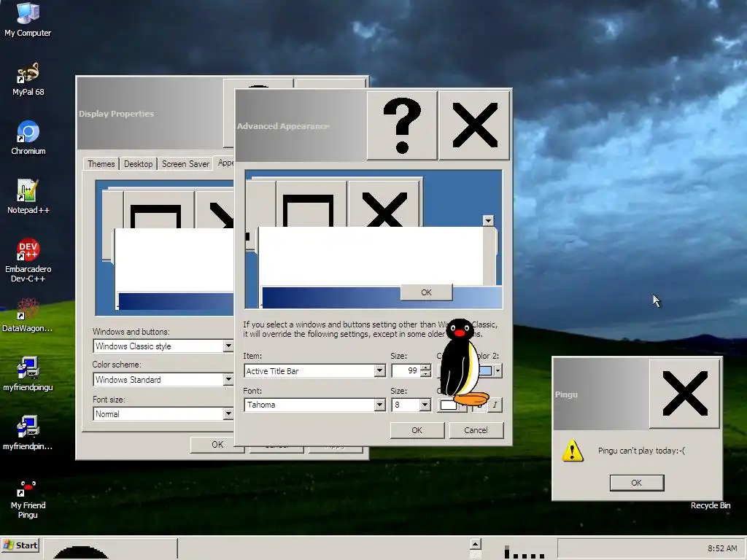Click the active title bar gradient in preview
The image size is (747, 560).
point(331,297)
